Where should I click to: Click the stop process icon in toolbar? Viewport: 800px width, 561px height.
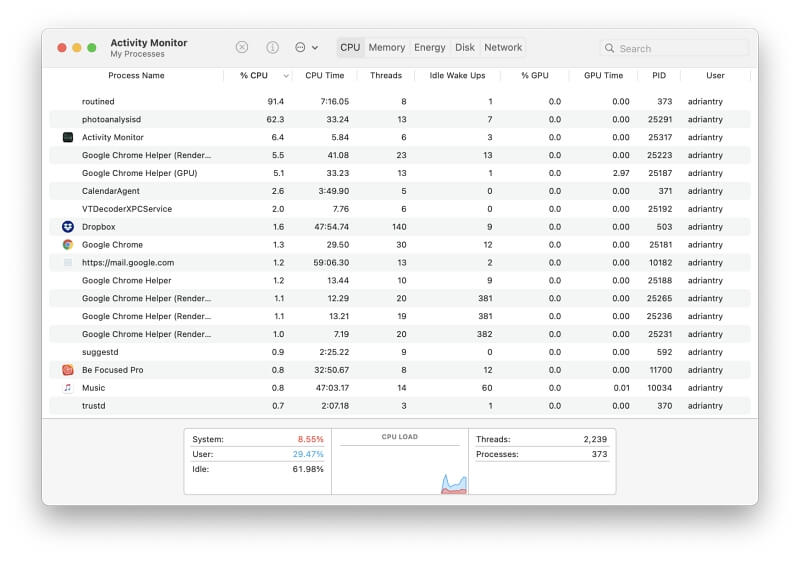pos(242,47)
